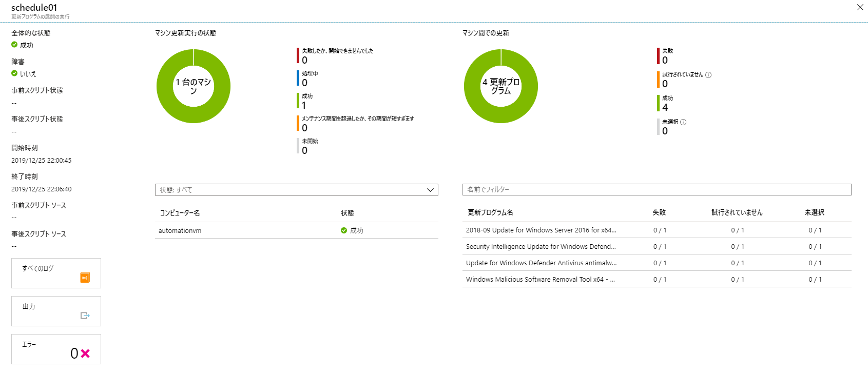Close the schedule01 blade
Viewport: 868px width, 373px height.
pyautogui.click(x=860, y=7)
